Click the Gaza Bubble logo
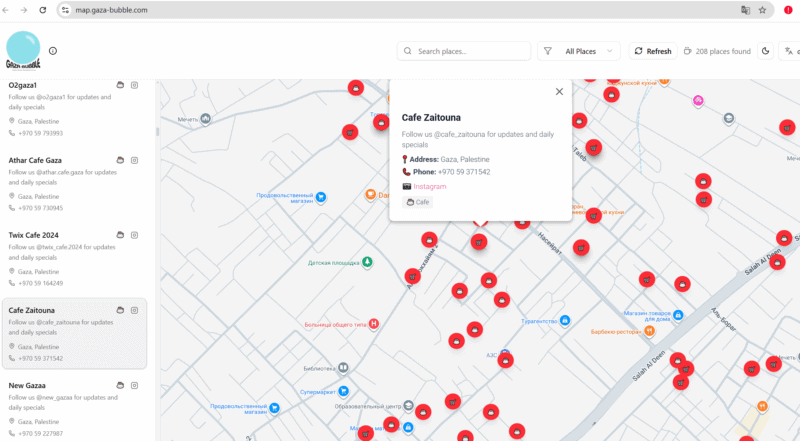 (x=24, y=50)
